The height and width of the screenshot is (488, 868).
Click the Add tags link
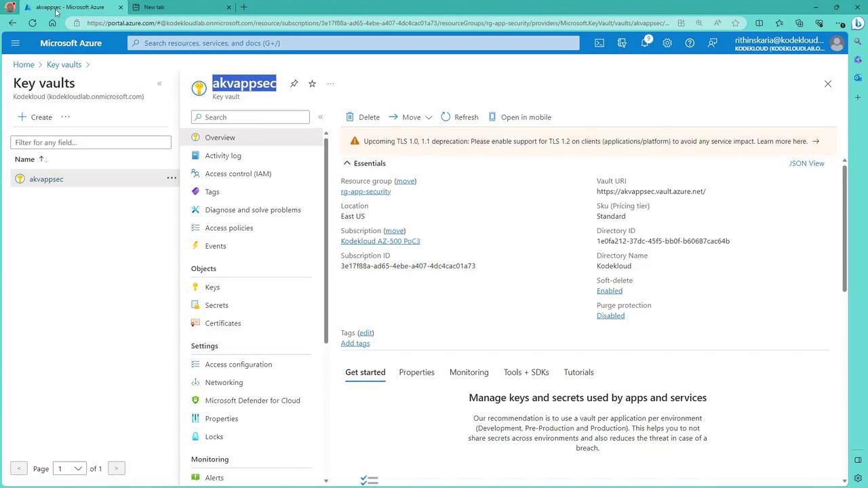pyautogui.click(x=355, y=344)
